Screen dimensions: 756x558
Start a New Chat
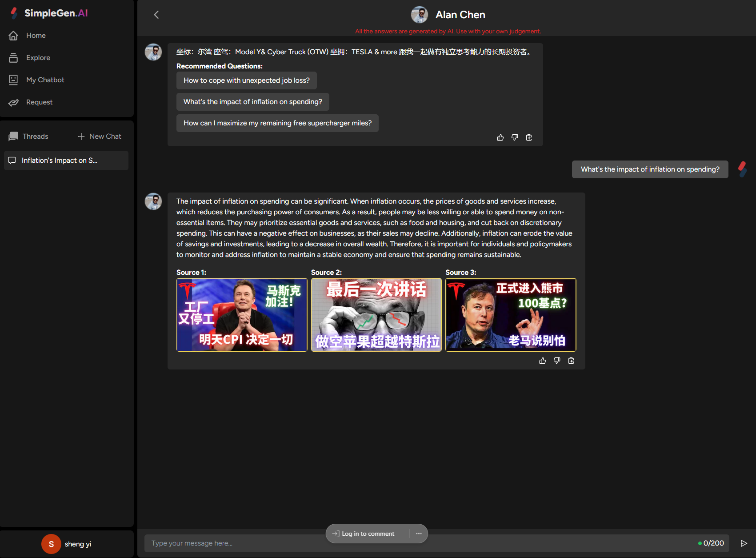click(x=100, y=136)
